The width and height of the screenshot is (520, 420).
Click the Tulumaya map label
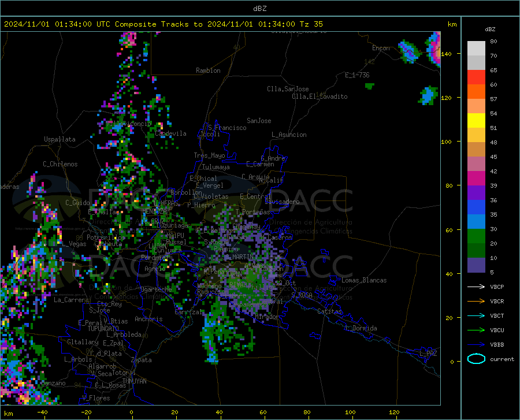pos(216,167)
